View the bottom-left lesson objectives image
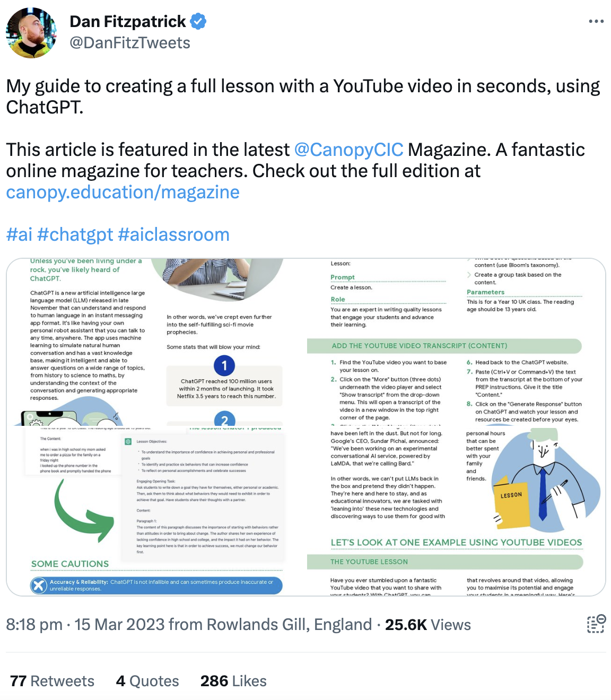This screenshot has width=611, height=700. (x=156, y=511)
